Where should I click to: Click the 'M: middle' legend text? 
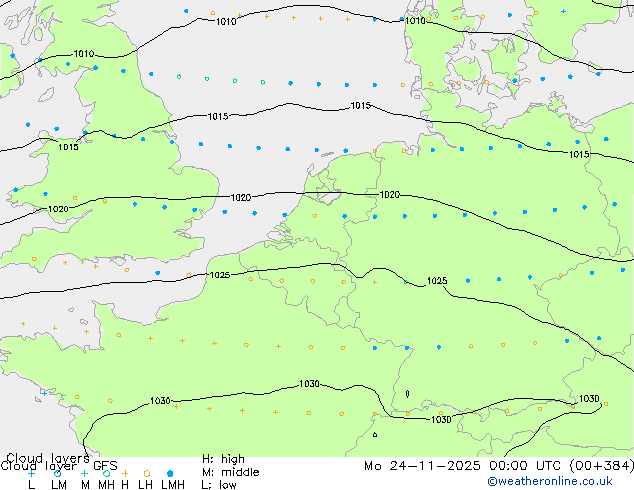(x=230, y=472)
